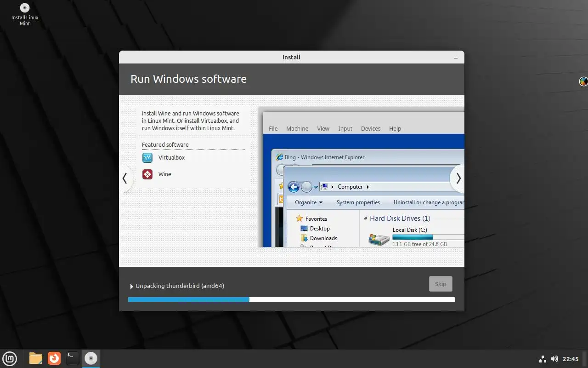Image resolution: width=588 pixels, height=368 pixels.
Task: Click the installation progress bar
Action: pyautogui.click(x=292, y=299)
